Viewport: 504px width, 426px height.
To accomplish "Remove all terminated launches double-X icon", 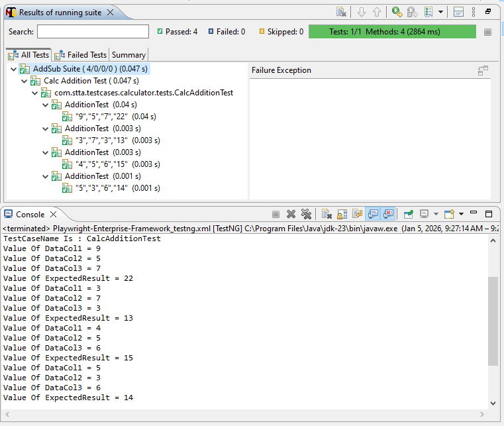I will (306, 214).
